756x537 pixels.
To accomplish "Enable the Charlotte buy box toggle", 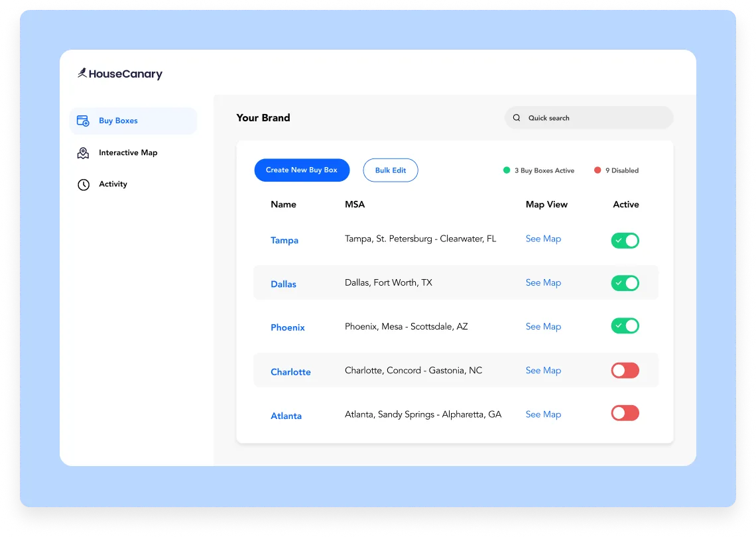I will click(625, 371).
